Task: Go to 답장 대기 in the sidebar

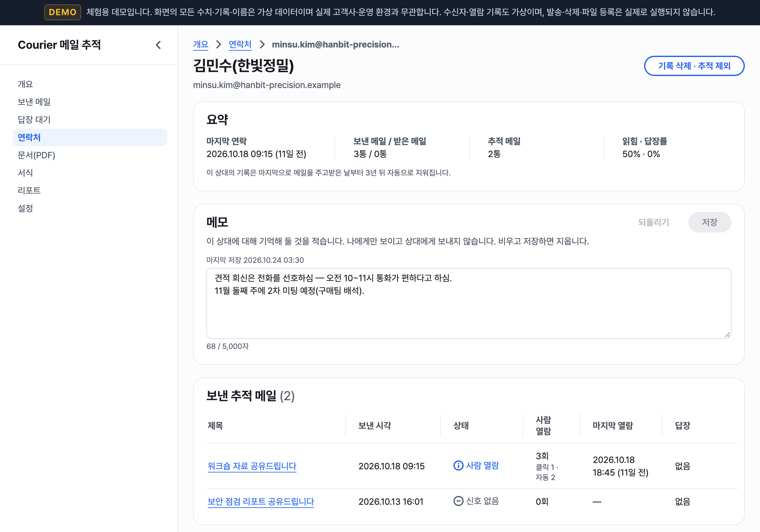Action: pos(90,119)
